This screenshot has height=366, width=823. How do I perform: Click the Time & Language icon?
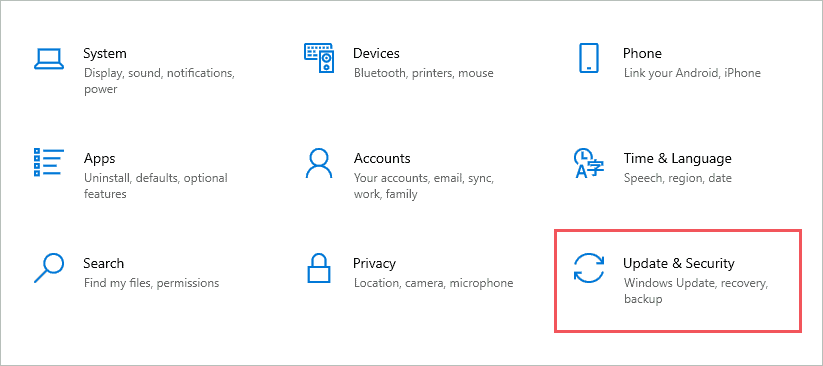coord(589,163)
